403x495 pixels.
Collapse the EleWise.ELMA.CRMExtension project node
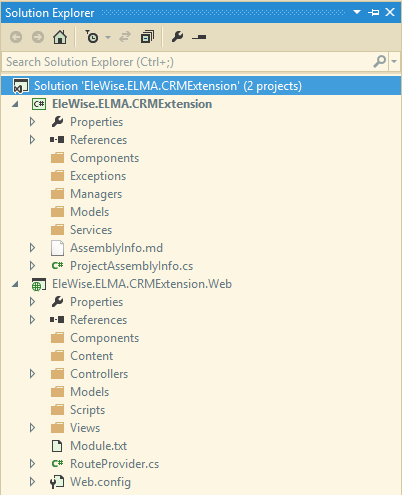point(15,104)
